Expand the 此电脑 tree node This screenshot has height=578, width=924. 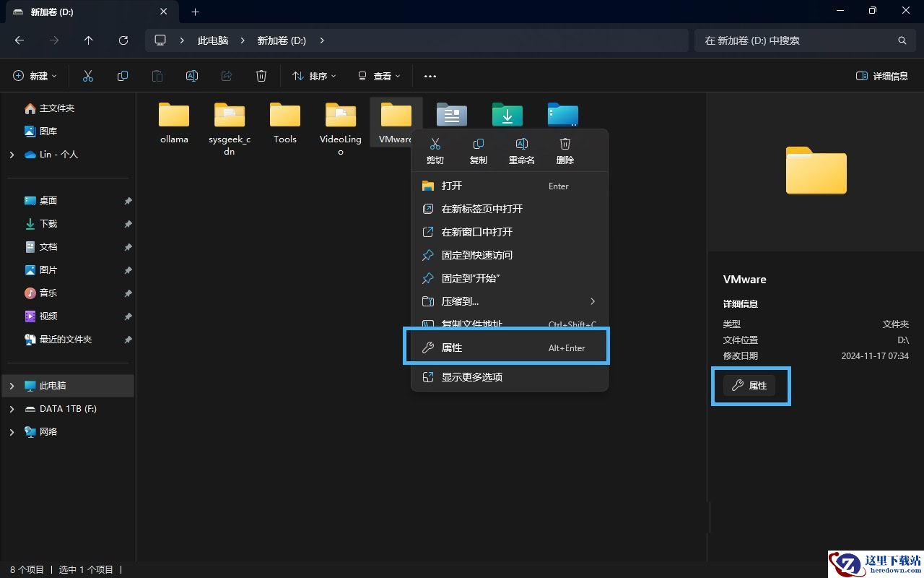pos(12,386)
